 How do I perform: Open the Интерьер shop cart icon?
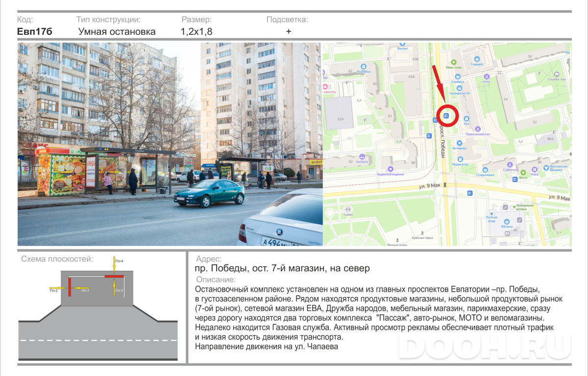point(460,143)
